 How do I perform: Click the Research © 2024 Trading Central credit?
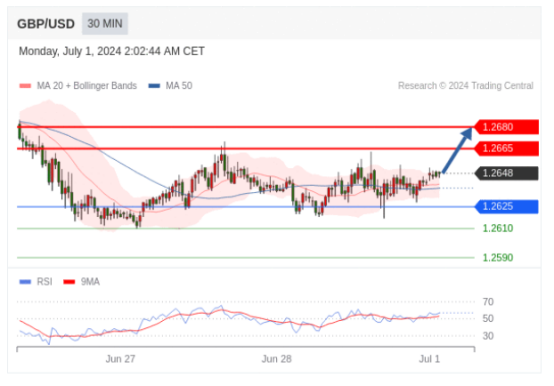coord(466,86)
